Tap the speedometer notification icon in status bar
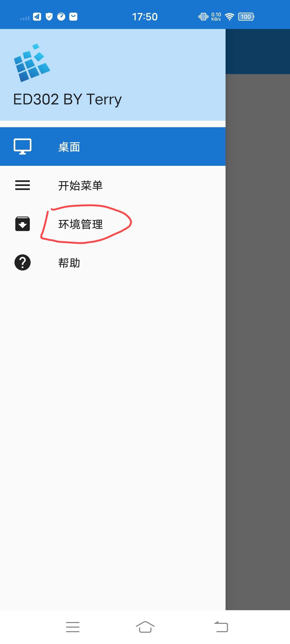Viewport: 290px width, 644px height. click(x=61, y=17)
